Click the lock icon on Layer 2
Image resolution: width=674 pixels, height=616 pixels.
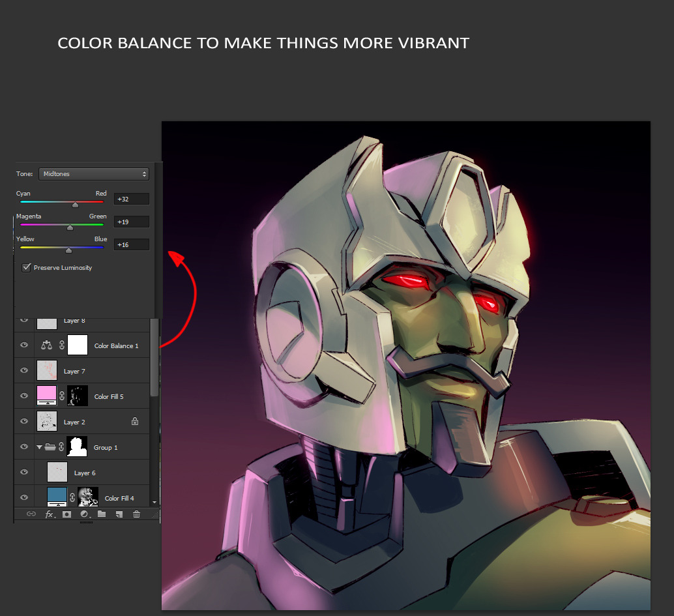(135, 421)
